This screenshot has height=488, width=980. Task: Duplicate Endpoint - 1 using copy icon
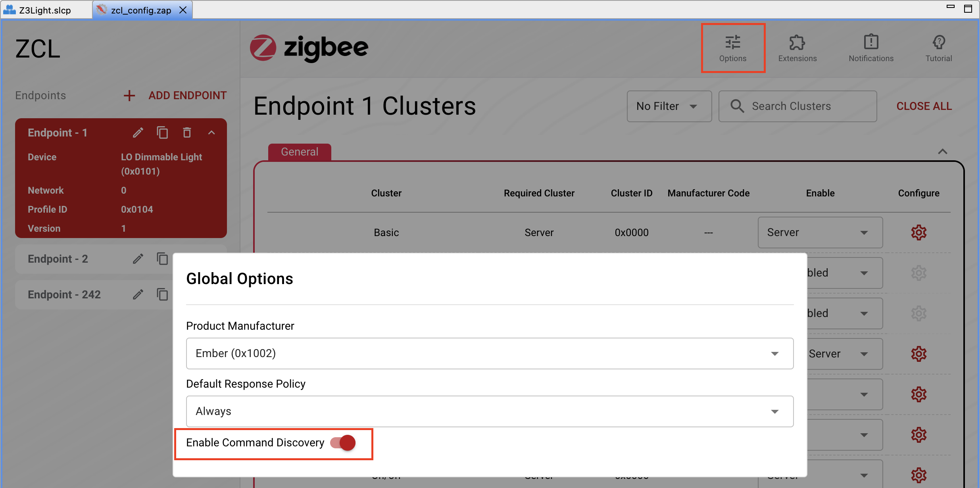tap(162, 133)
